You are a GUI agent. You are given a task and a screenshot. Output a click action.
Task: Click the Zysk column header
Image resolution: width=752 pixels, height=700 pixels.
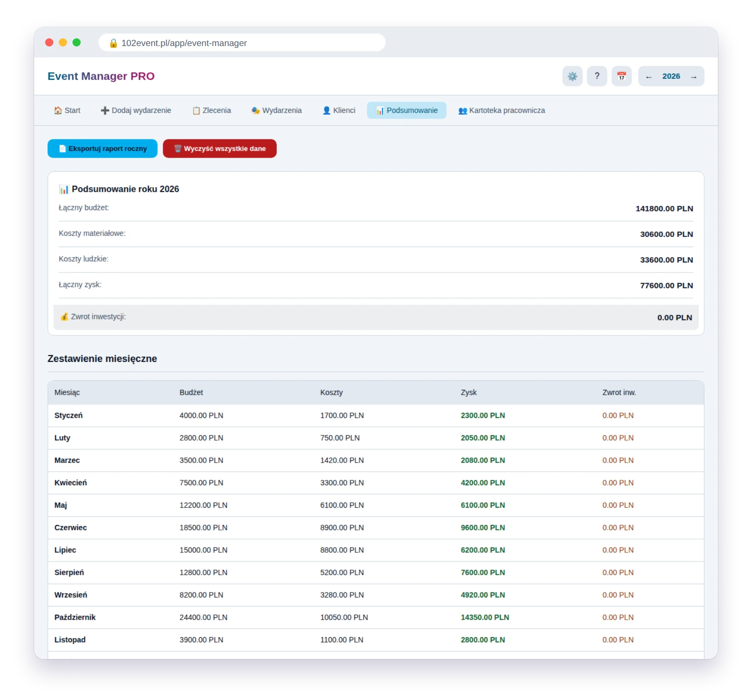click(x=469, y=392)
